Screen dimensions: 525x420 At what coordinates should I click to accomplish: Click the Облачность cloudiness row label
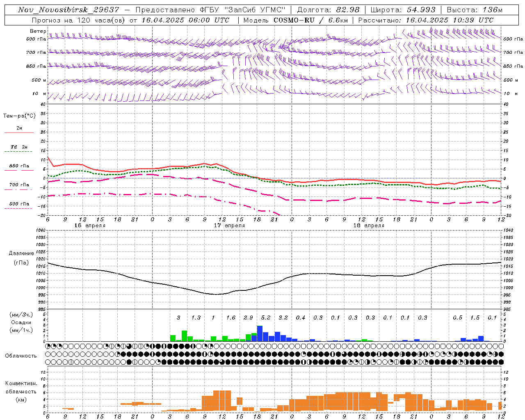tap(21, 356)
